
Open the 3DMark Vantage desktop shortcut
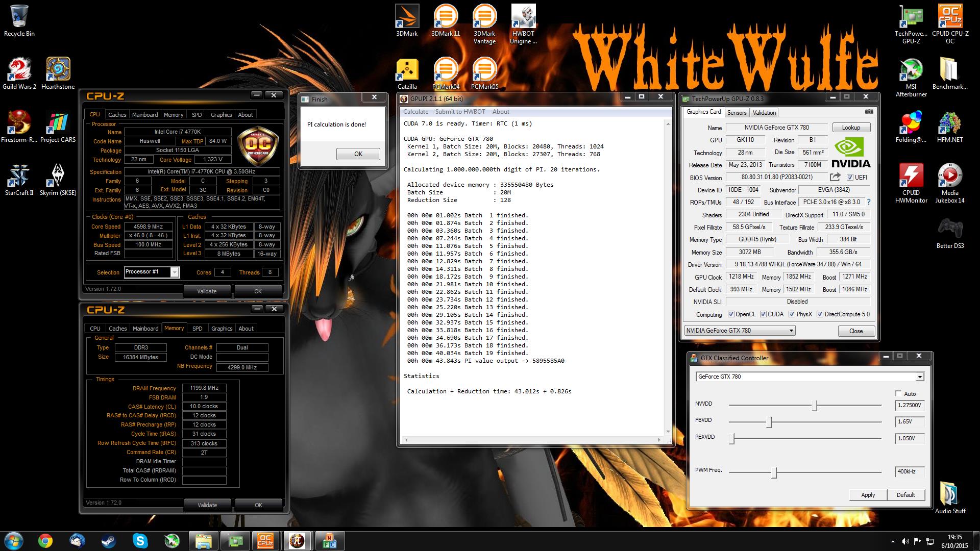(x=484, y=24)
